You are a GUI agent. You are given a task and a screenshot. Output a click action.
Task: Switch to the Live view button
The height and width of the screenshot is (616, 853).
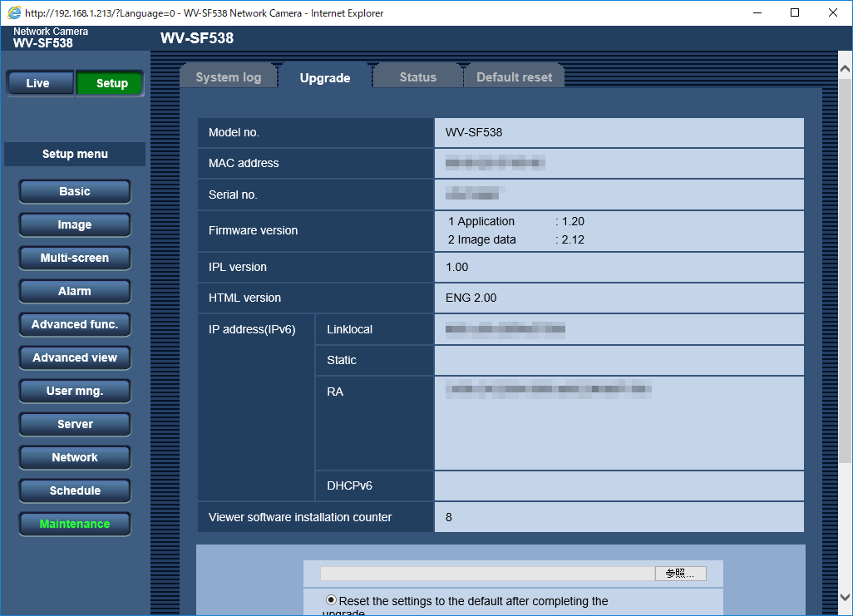pos(40,83)
